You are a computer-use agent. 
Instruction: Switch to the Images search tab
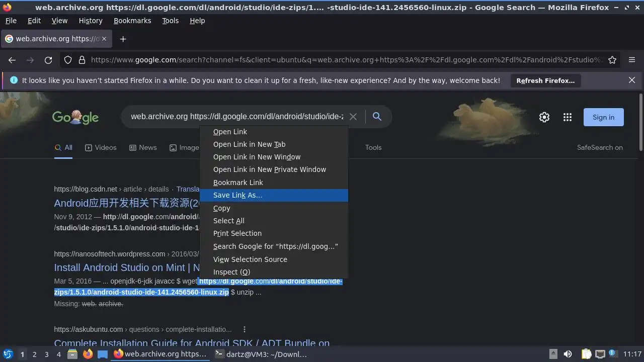(x=184, y=147)
